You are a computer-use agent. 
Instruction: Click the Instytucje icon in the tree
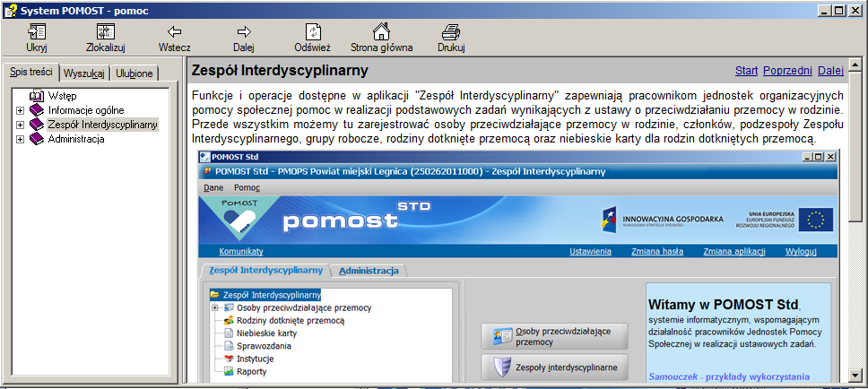[229, 359]
